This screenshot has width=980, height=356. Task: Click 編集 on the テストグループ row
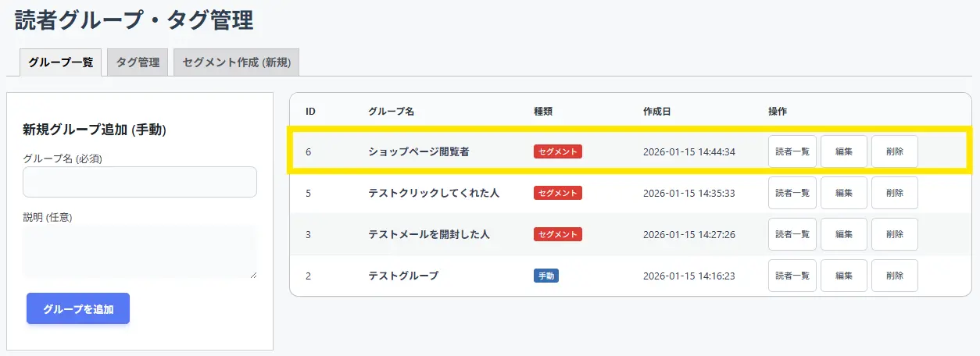(843, 276)
